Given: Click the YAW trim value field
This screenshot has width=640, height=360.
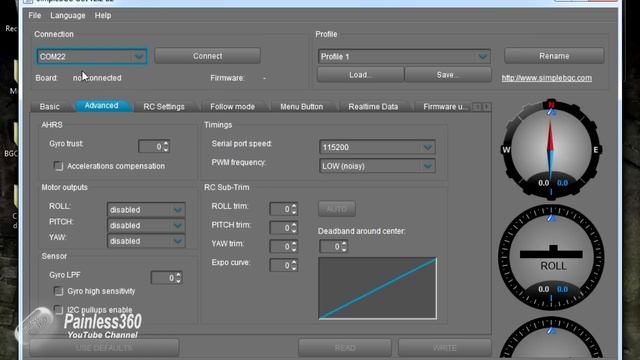Looking at the screenshot, I should point(280,247).
